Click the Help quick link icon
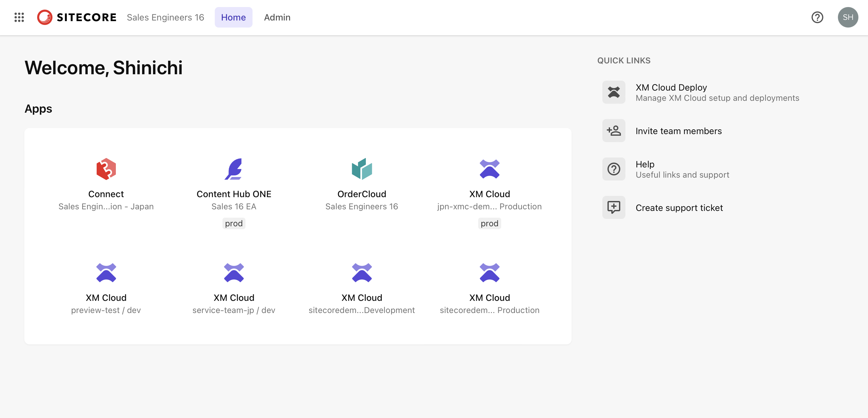This screenshot has width=868, height=418. pyautogui.click(x=614, y=169)
